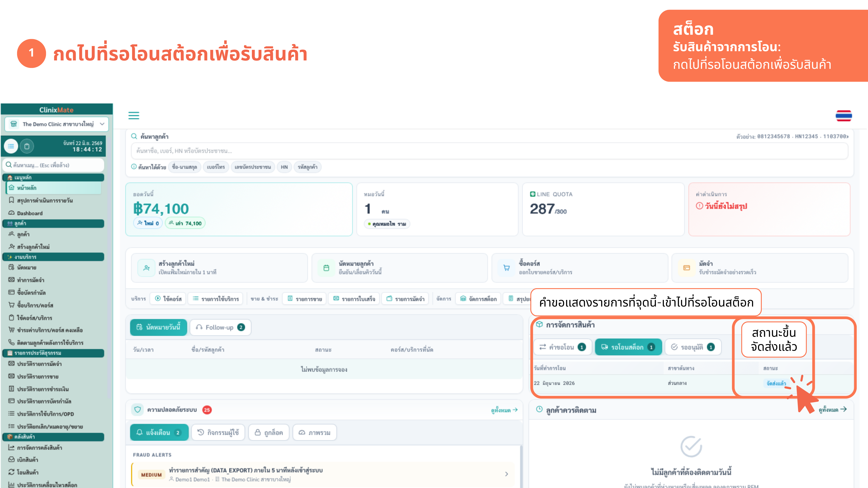
Task: Open โอนสินค้า in the sidebar
Action: (23, 472)
